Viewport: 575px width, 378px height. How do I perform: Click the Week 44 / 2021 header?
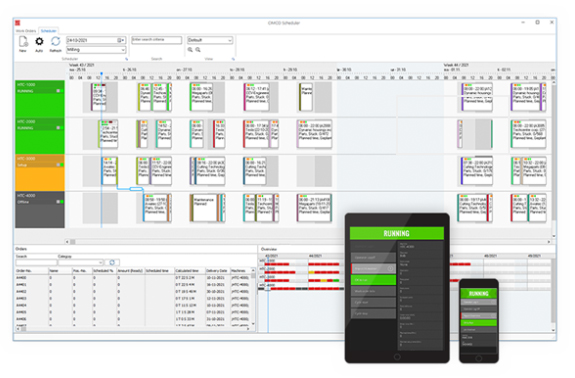coord(456,65)
